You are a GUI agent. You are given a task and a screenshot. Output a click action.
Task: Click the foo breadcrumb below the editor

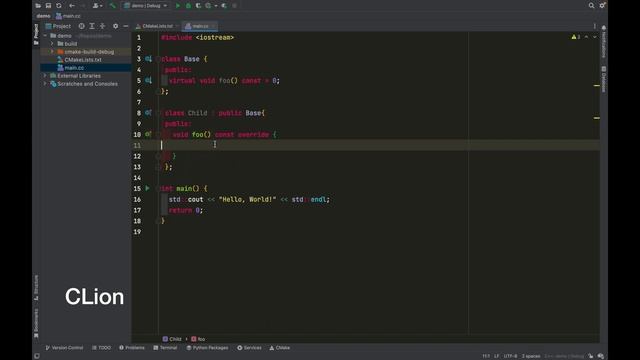pyautogui.click(x=198, y=339)
